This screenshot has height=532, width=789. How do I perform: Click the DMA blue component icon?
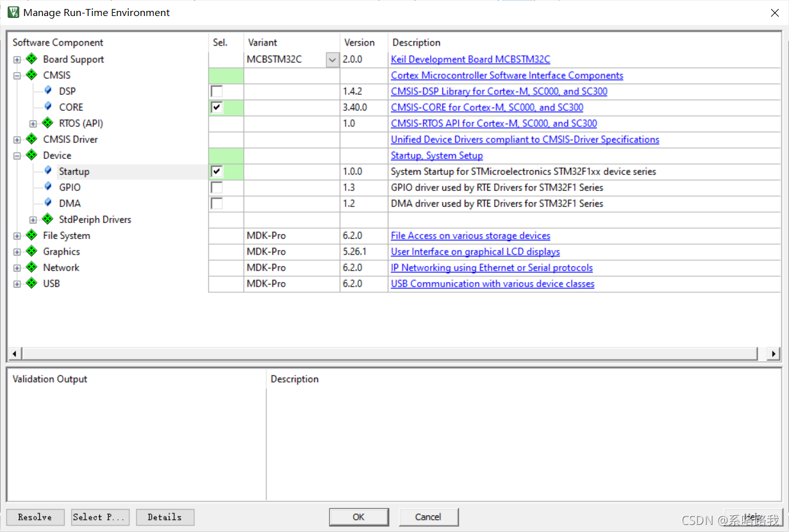pos(48,203)
